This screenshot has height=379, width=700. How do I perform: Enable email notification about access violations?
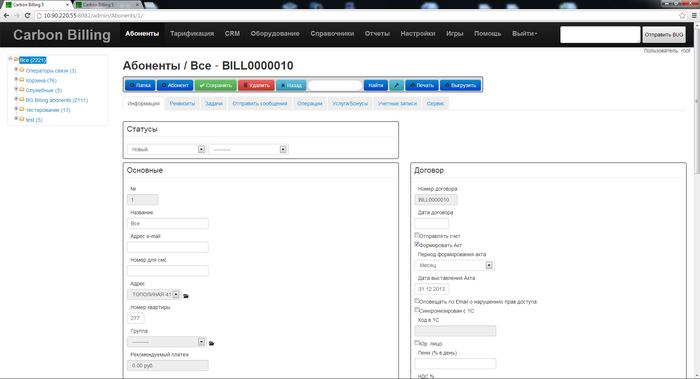click(417, 300)
